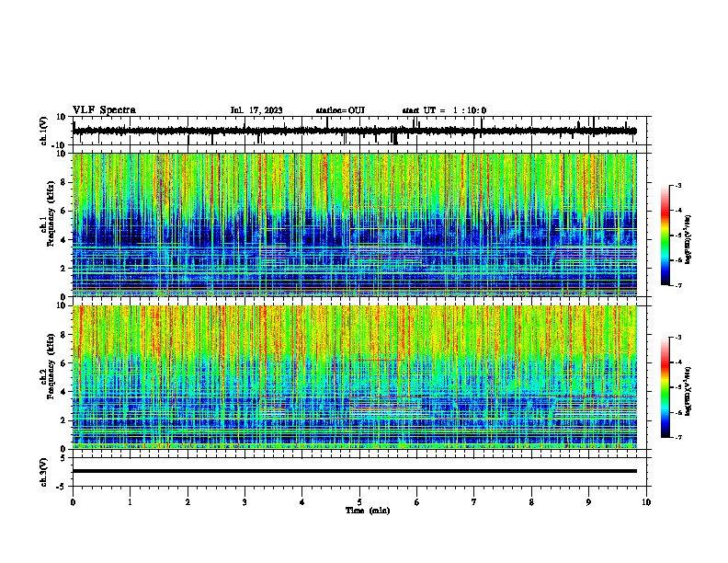Click the ch.1 log(PSD) color bar title
728x563 pixels.
(x=688, y=239)
